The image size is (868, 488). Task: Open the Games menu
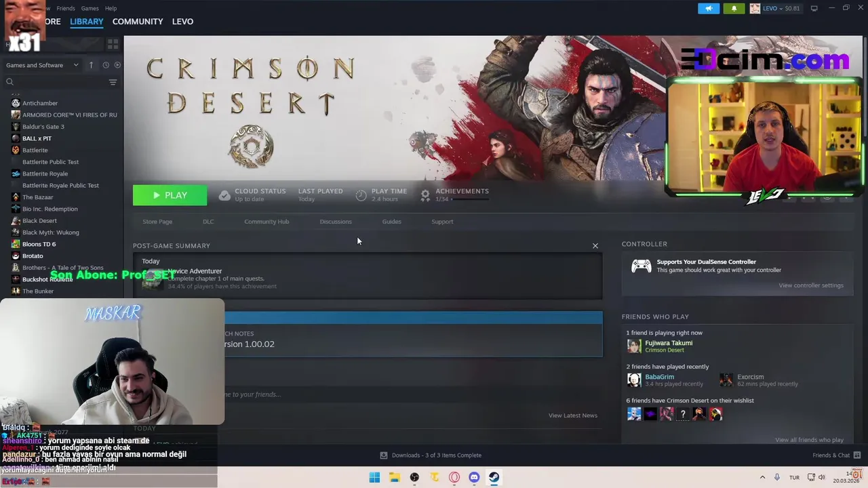pos(90,8)
